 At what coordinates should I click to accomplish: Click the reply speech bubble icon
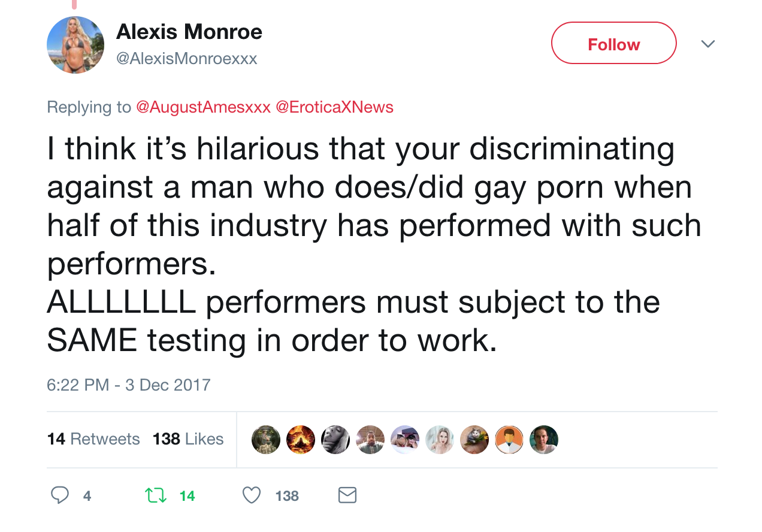60,495
